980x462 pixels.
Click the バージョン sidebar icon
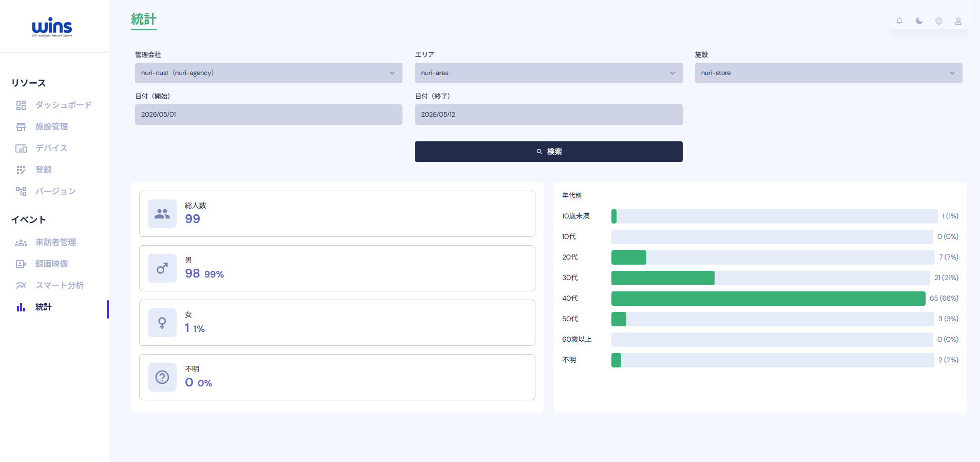(x=21, y=192)
